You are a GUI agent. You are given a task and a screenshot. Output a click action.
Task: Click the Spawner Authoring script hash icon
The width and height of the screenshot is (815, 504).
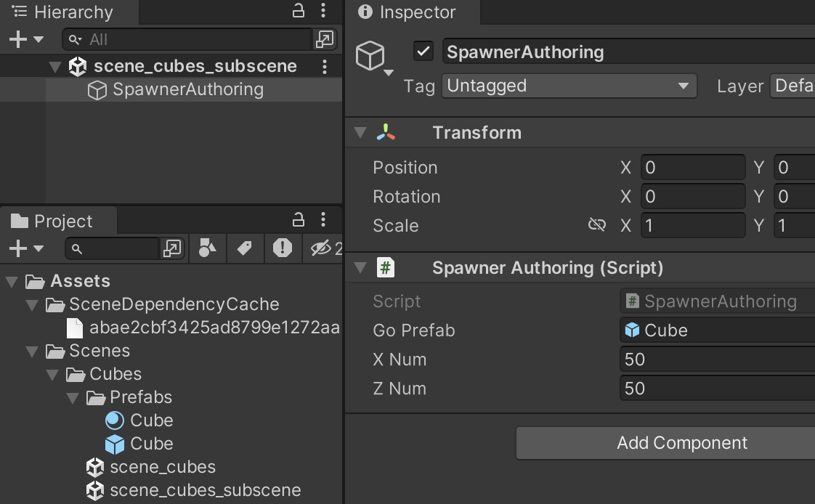[386, 267]
